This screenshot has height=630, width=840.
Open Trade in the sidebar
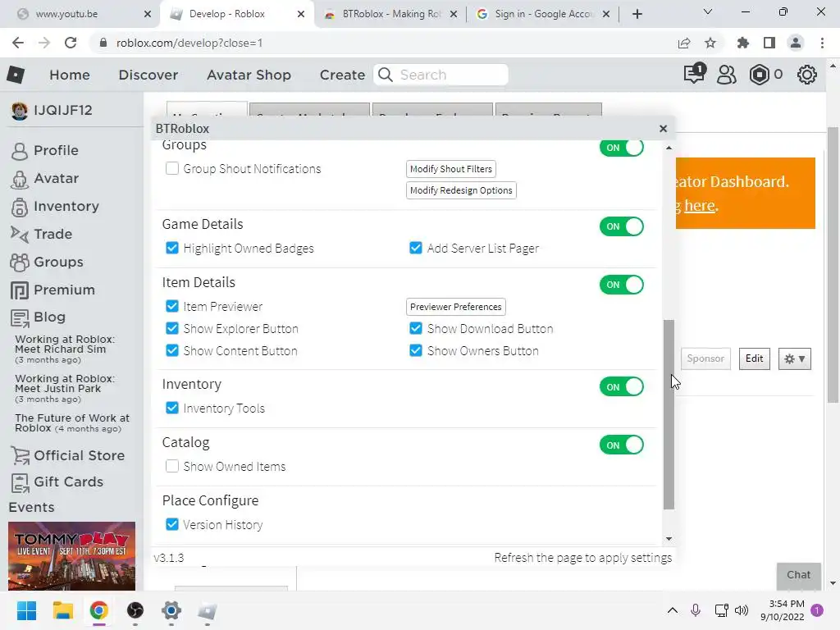tap(52, 234)
